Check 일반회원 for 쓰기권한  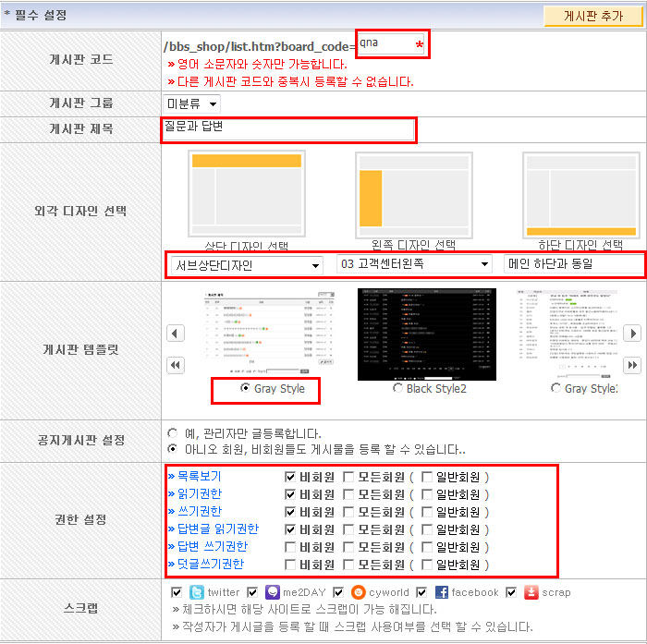[x=427, y=512]
